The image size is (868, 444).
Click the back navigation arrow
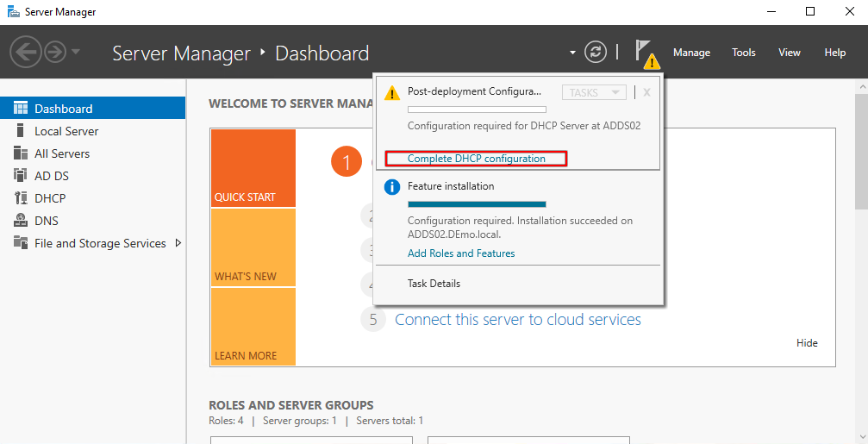pyautogui.click(x=24, y=53)
